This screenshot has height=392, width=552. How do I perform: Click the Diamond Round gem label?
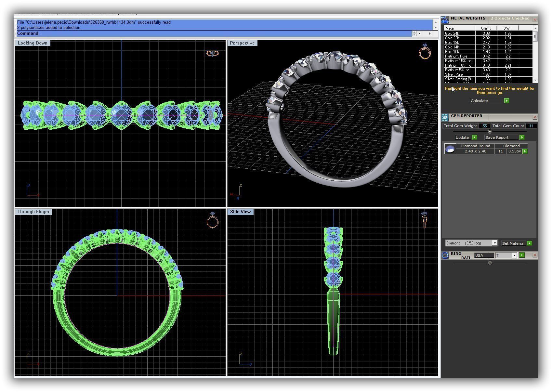click(x=475, y=146)
